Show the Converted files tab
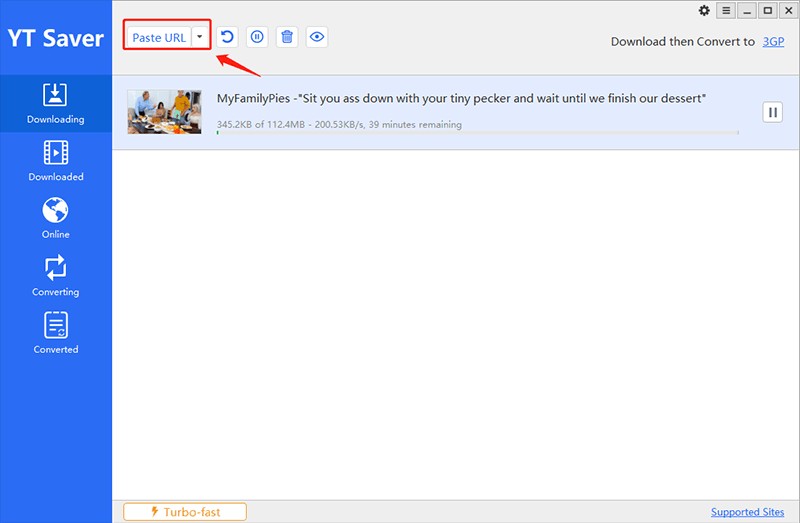 56,334
